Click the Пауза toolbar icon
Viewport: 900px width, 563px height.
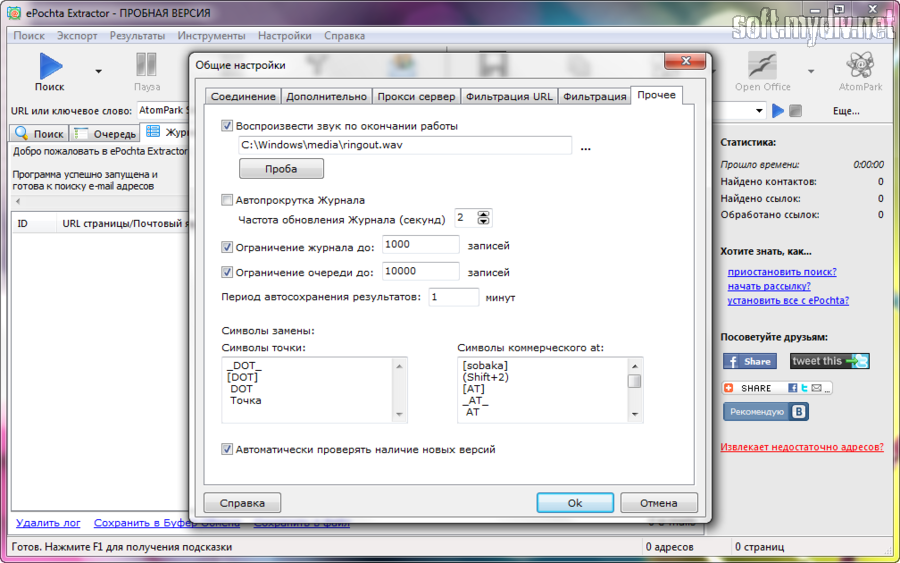(x=146, y=65)
